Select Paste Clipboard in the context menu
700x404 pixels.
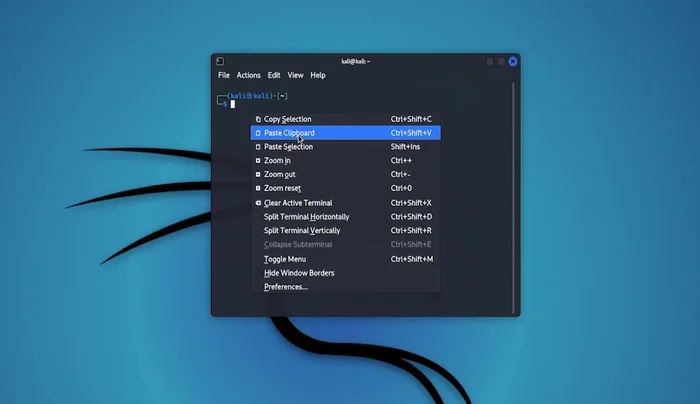pyautogui.click(x=346, y=133)
